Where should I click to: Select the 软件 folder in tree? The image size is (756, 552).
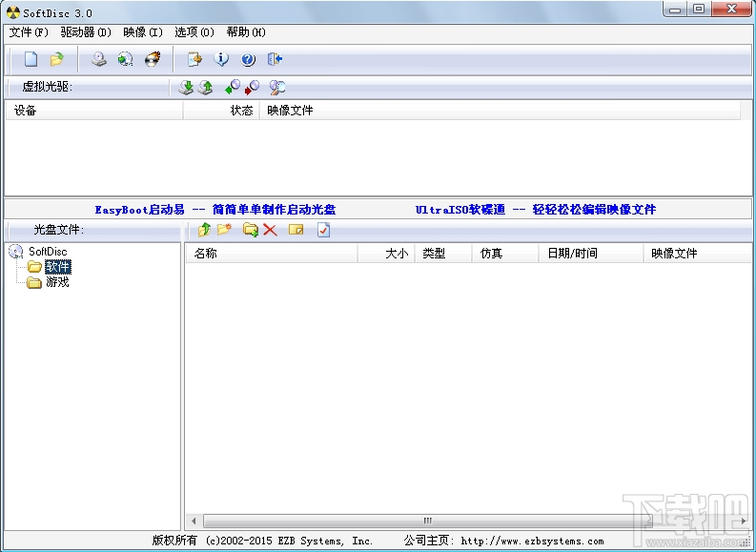[x=58, y=267]
